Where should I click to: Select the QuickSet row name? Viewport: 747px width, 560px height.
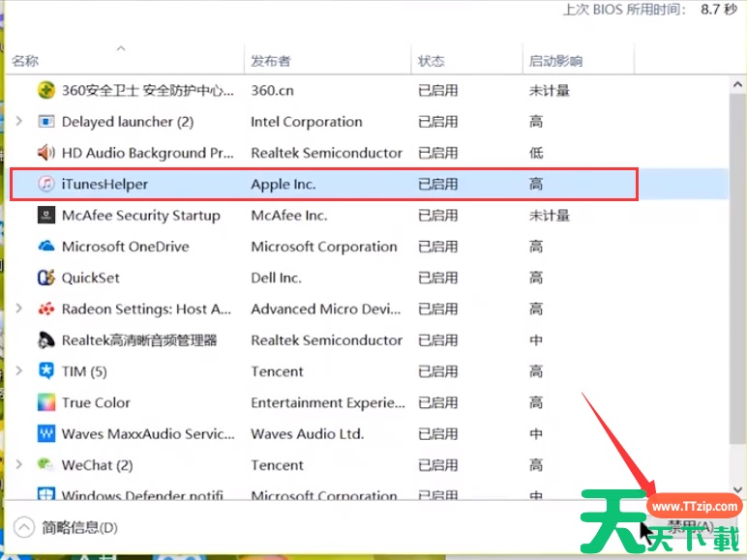(x=91, y=278)
